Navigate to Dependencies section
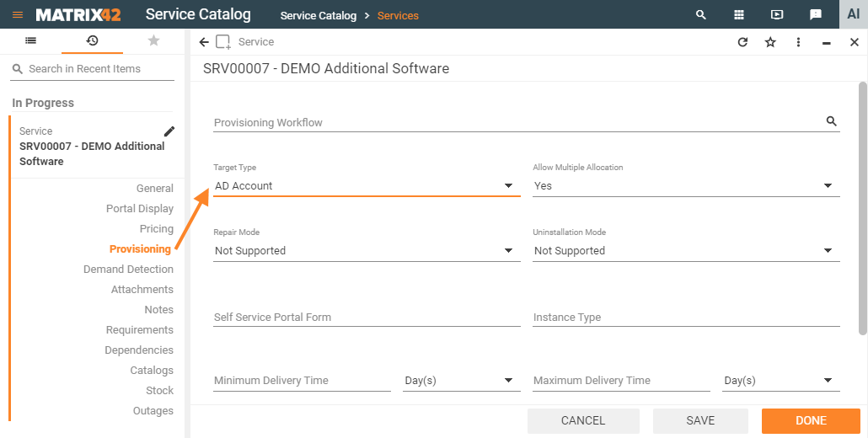The width and height of the screenshot is (868, 438). click(x=138, y=350)
